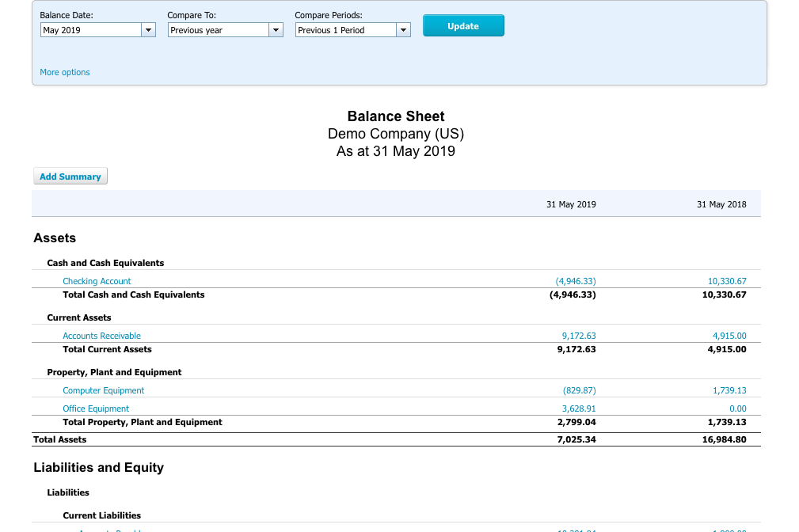Click Computer Equipment 2019 value (829.87)
Viewport: 799px width, 532px height.
(579, 390)
